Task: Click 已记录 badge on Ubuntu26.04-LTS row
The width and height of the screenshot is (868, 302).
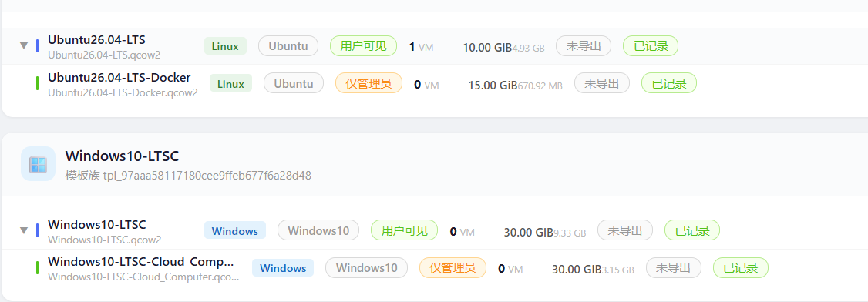Action: [651, 46]
